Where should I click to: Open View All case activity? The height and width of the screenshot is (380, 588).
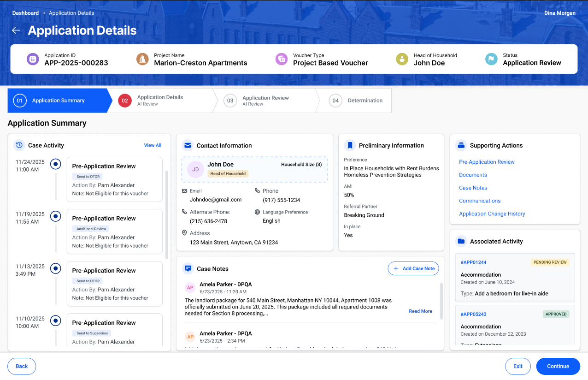153,145
